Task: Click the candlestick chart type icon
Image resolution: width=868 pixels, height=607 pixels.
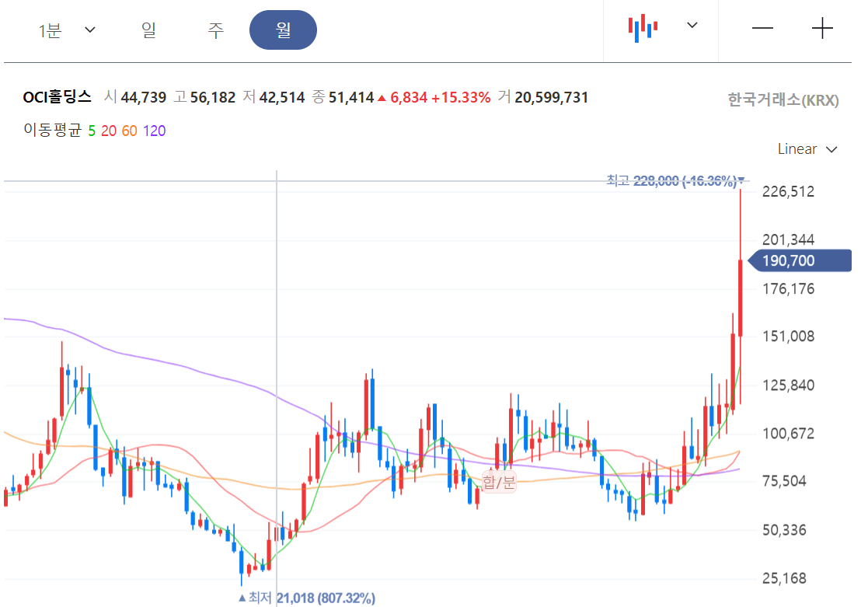Action: point(643,28)
